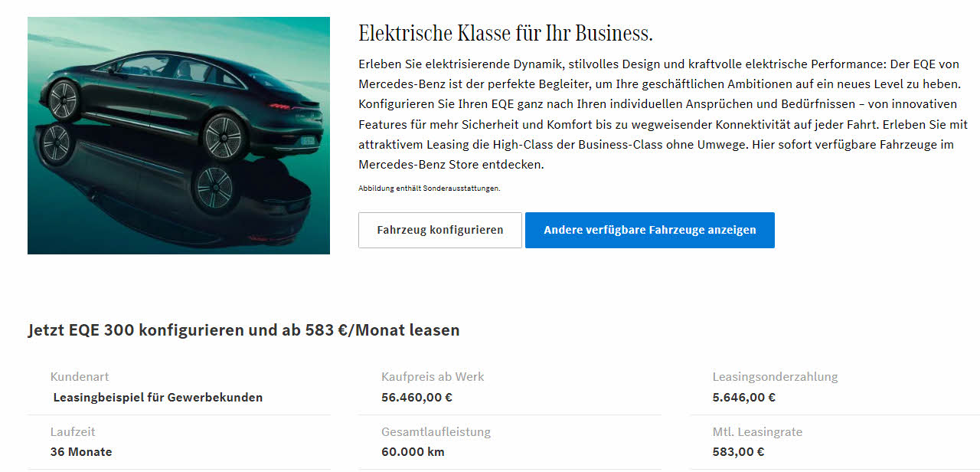980x472 pixels.
Task: Click heading Elektrische Klasse für Ihr Business
Action: (505, 34)
